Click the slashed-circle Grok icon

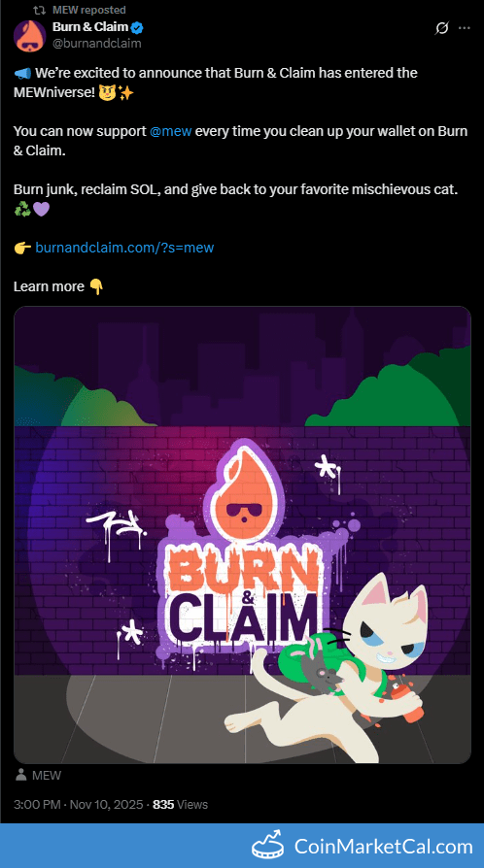pos(441,28)
